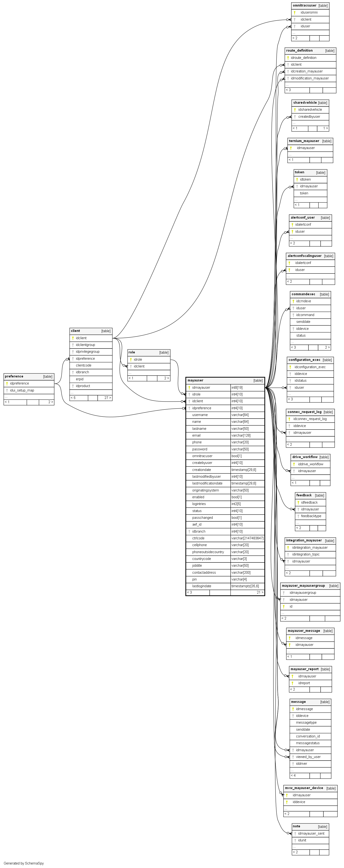Expand the hidden columns row in the message table
344x868 pixels.
(292, 770)
